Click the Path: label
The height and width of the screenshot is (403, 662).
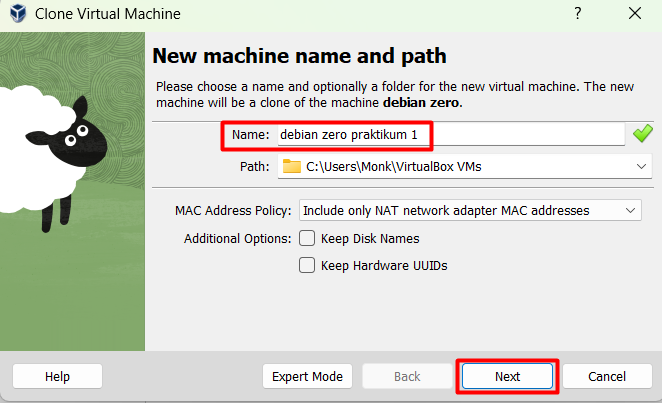pos(255,167)
